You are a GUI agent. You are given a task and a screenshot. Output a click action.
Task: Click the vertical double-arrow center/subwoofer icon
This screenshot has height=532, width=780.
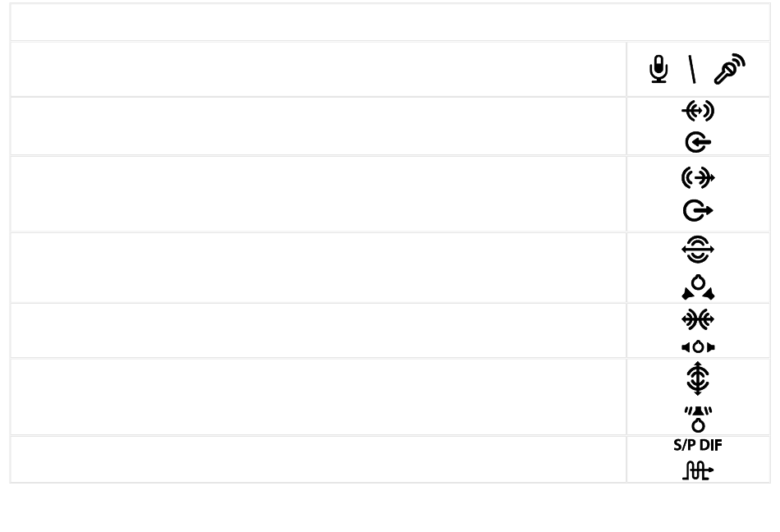coord(698,378)
